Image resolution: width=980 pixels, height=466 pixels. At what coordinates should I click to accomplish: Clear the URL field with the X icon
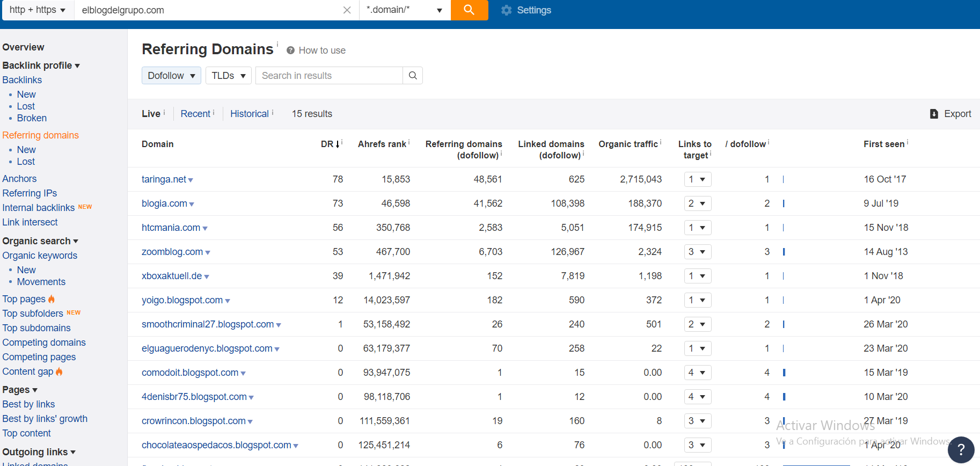tap(347, 10)
